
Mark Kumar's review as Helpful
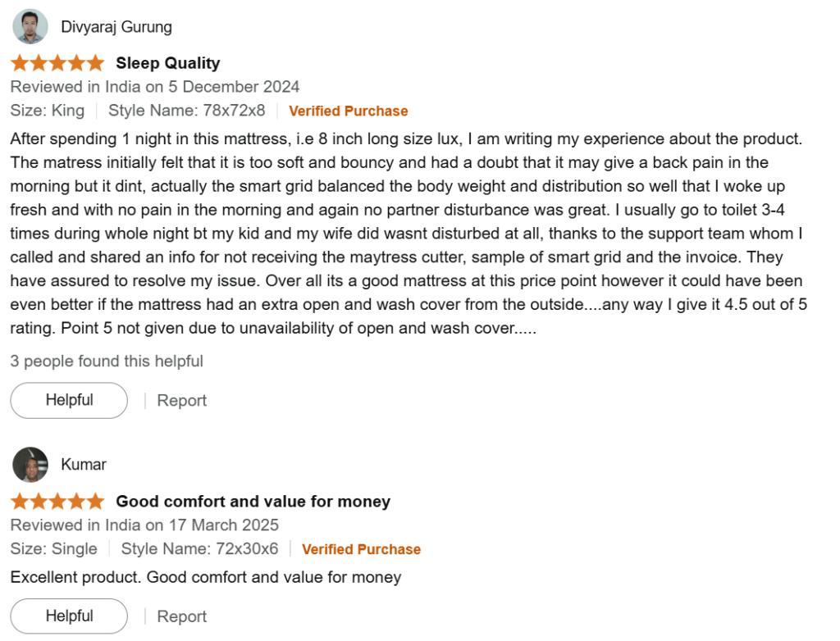pyautogui.click(x=69, y=616)
